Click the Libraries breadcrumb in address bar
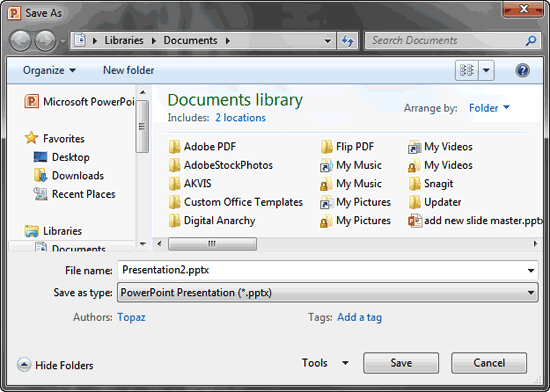 click(x=124, y=40)
